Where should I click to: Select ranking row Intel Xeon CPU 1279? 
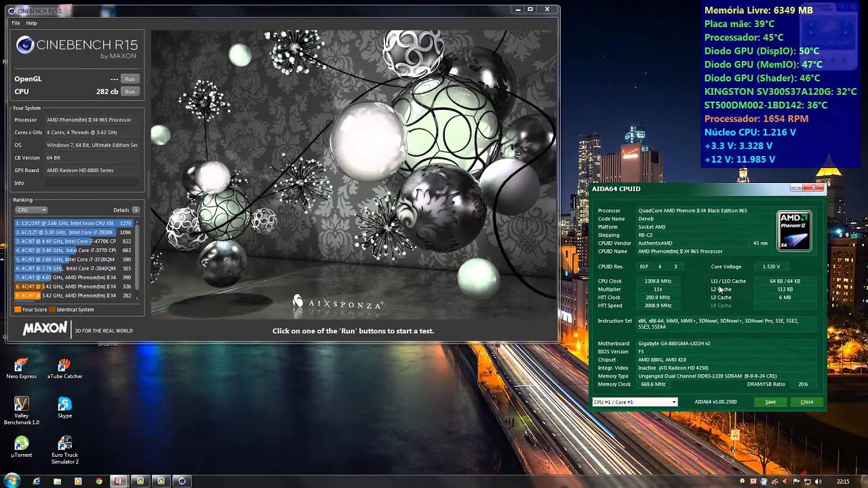pos(73,223)
